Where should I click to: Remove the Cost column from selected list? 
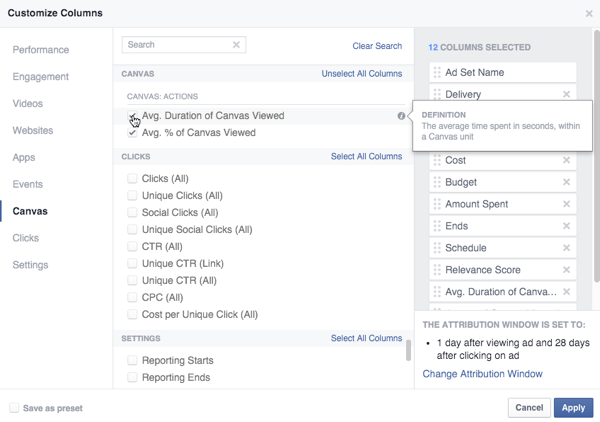[x=566, y=161]
